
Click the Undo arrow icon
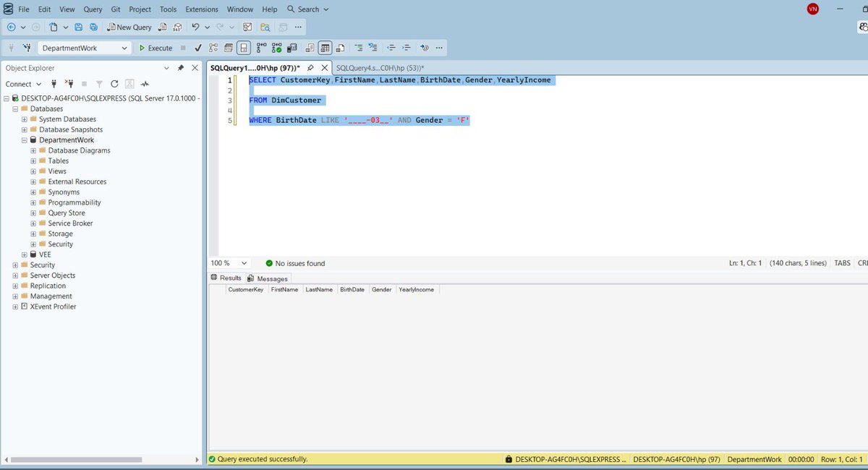tap(195, 27)
